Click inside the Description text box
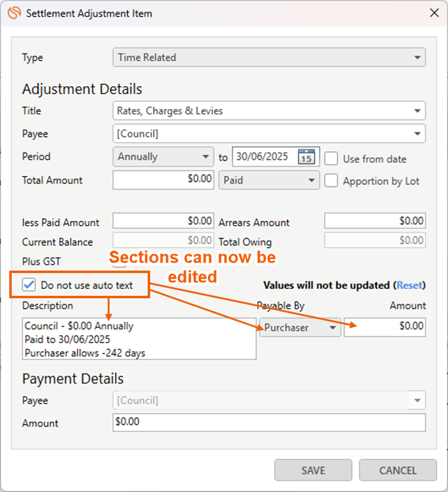 139,338
